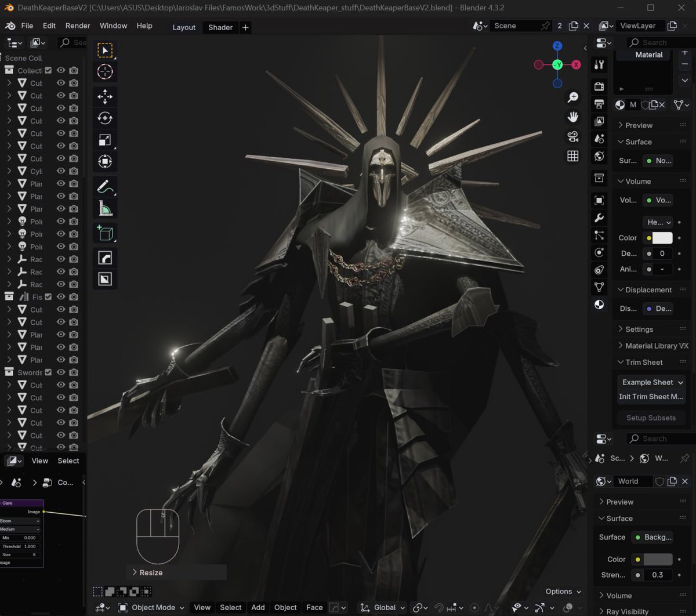696x616 pixels.
Task: Toggle fake user shield for material
Action: 645,105
